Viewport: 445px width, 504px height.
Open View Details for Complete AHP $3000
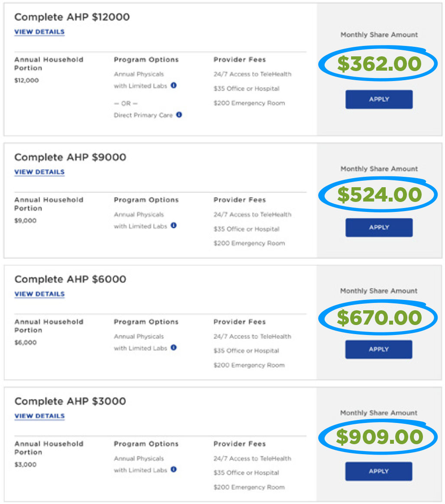[39, 416]
